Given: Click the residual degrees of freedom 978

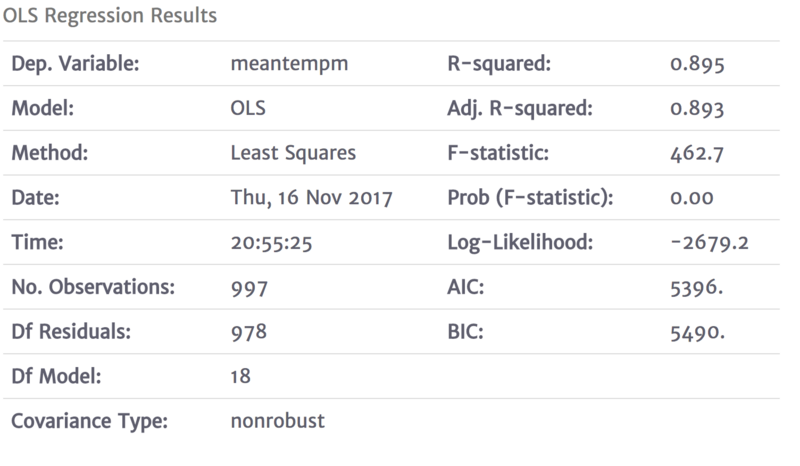Looking at the screenshot, I should tap(249, 332).
